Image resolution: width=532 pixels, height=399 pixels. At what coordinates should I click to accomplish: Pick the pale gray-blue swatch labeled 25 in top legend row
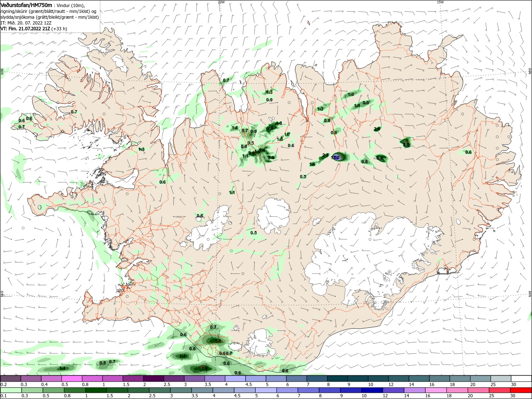[501, 379]
